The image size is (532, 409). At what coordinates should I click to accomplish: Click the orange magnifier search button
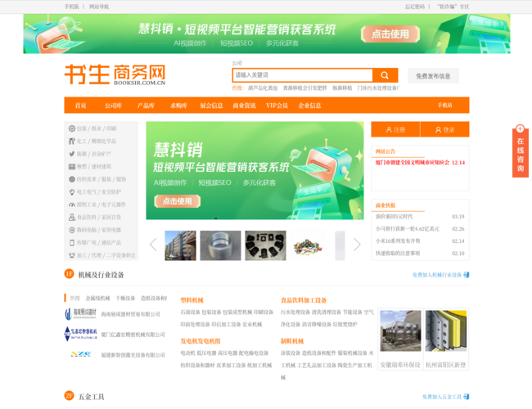[x=385, y=75]
